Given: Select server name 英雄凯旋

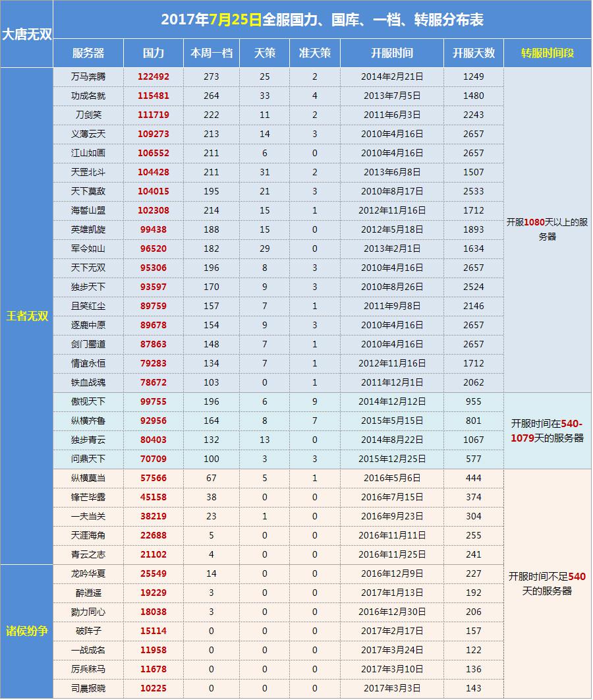Looking at the screenshot, I should (88, 229).
